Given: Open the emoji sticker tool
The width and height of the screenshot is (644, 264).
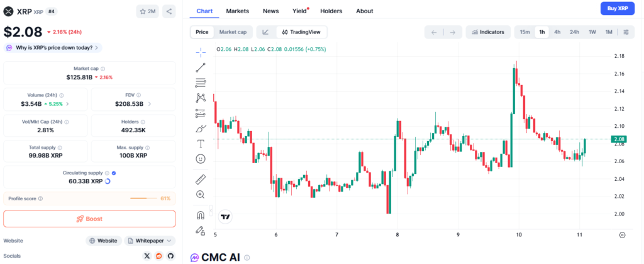Looking at the screenshot, I should [x=201, y=159].
